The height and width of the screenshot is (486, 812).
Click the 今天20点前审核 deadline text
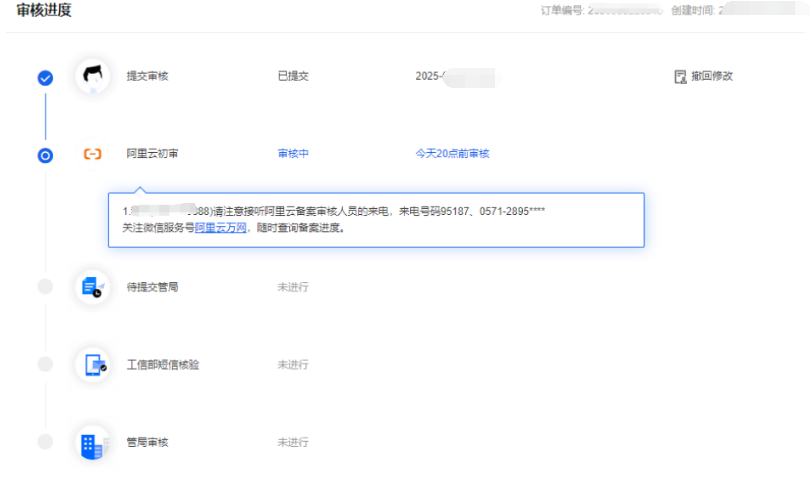pos(452,154)
